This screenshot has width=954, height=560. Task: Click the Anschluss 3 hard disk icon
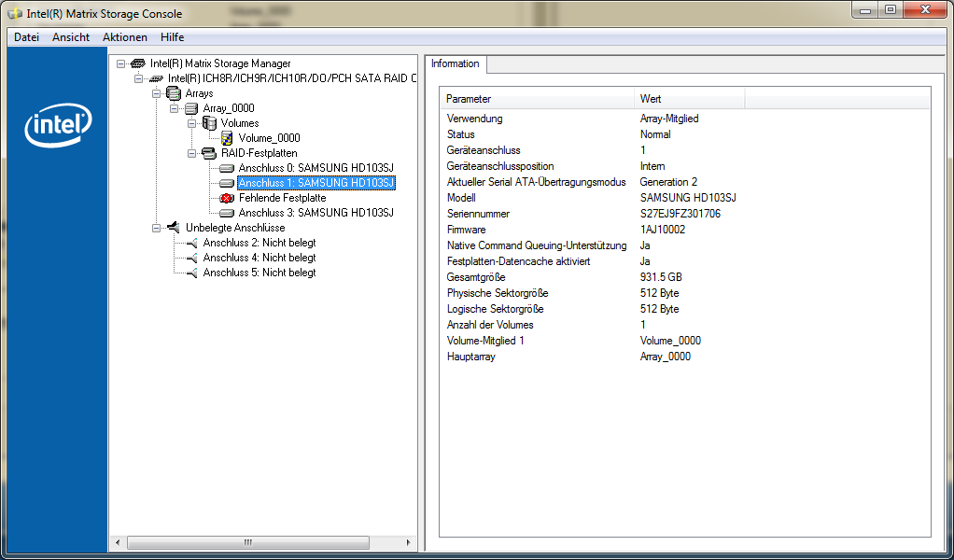coord(227,213)
